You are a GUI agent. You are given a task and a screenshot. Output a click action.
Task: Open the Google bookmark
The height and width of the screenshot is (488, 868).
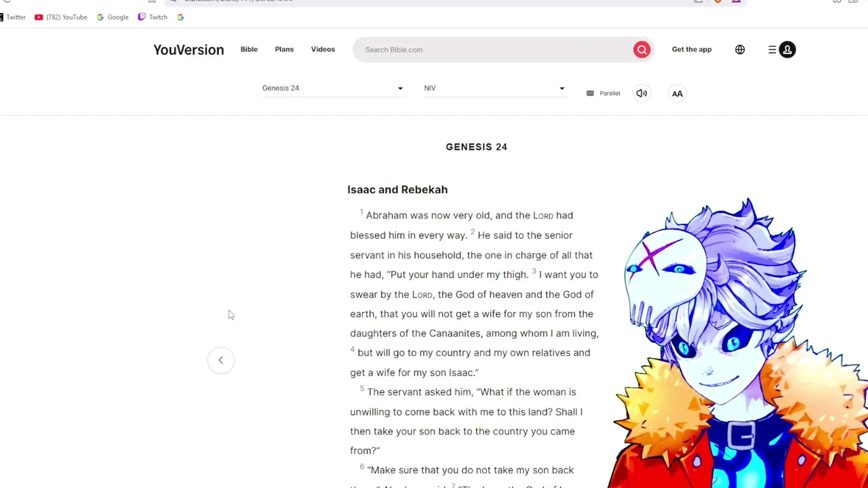click(113, 17)
